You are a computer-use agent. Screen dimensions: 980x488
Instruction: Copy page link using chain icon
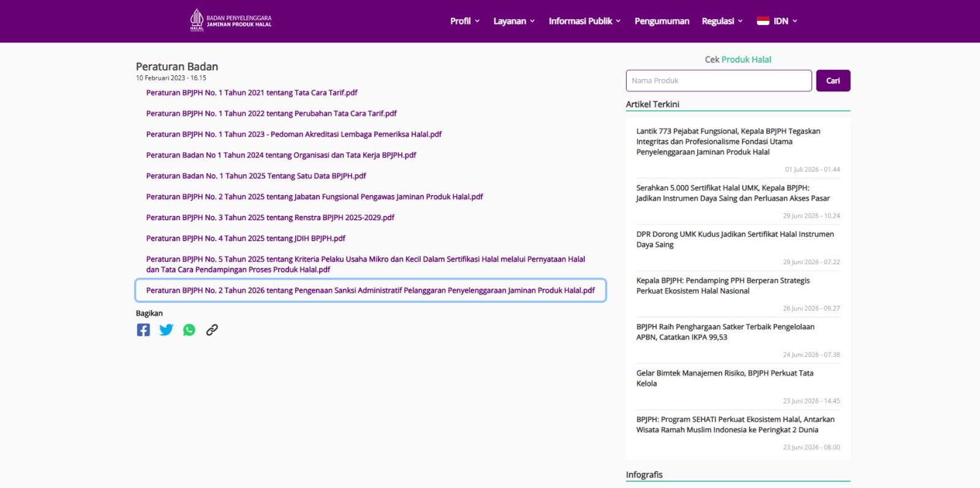pyautogui.click(x=212, y=330)
